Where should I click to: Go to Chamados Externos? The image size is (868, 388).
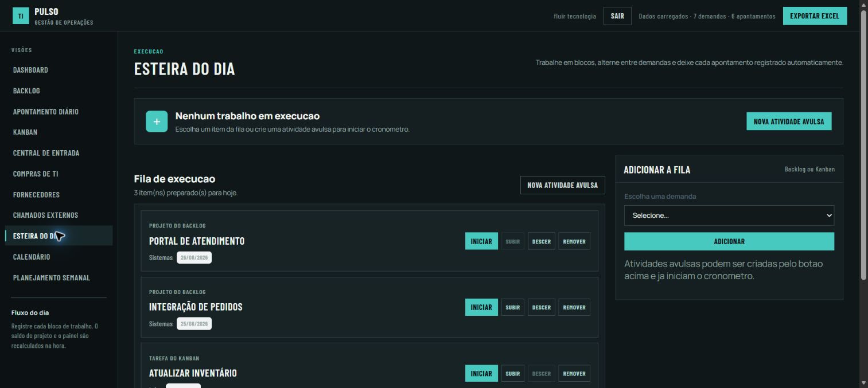tap(45, 215)
